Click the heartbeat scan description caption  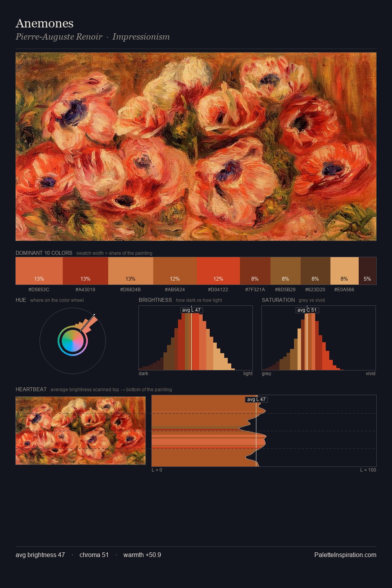click(x=111, y=390)
